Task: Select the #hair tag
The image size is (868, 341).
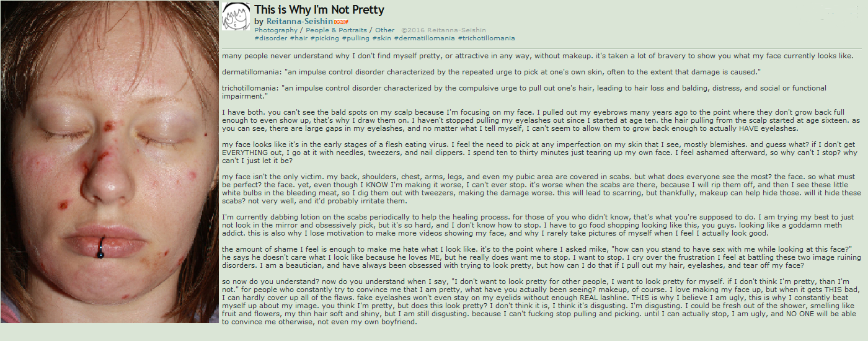Action: (299, 38)
